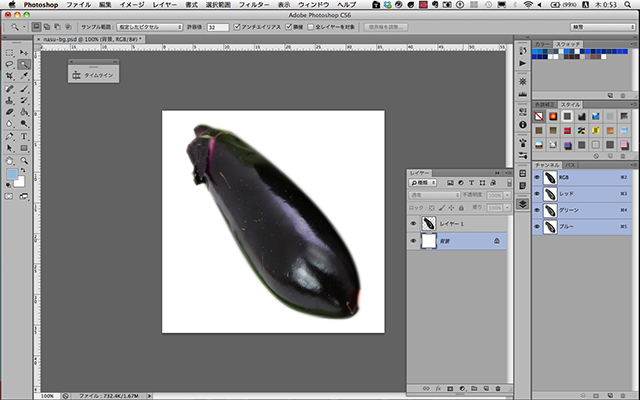Click the 境界線を調整 button
Image resolution: width=640 pixels, height=400 pixels.
(x=386, y=27)
